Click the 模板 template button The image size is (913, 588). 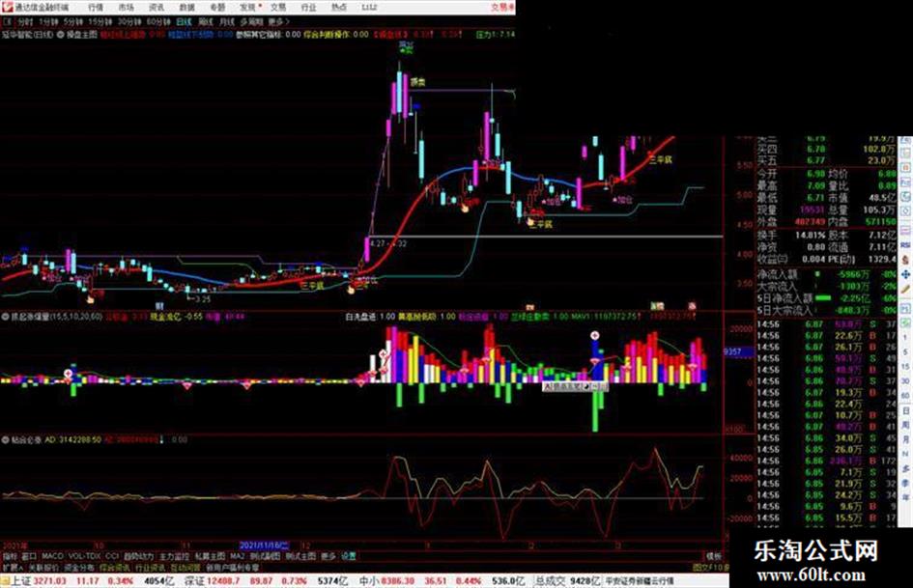coord(714,556)
